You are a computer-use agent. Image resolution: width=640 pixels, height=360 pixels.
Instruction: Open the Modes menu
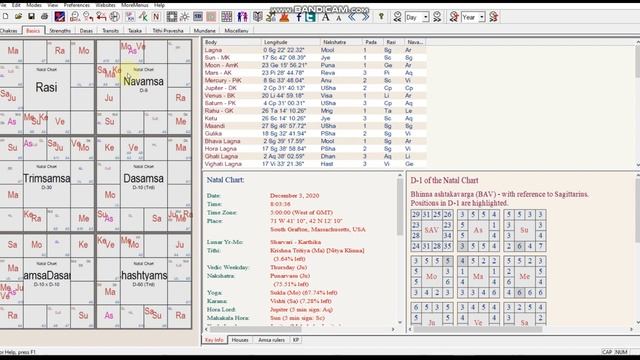click(34, 5)
